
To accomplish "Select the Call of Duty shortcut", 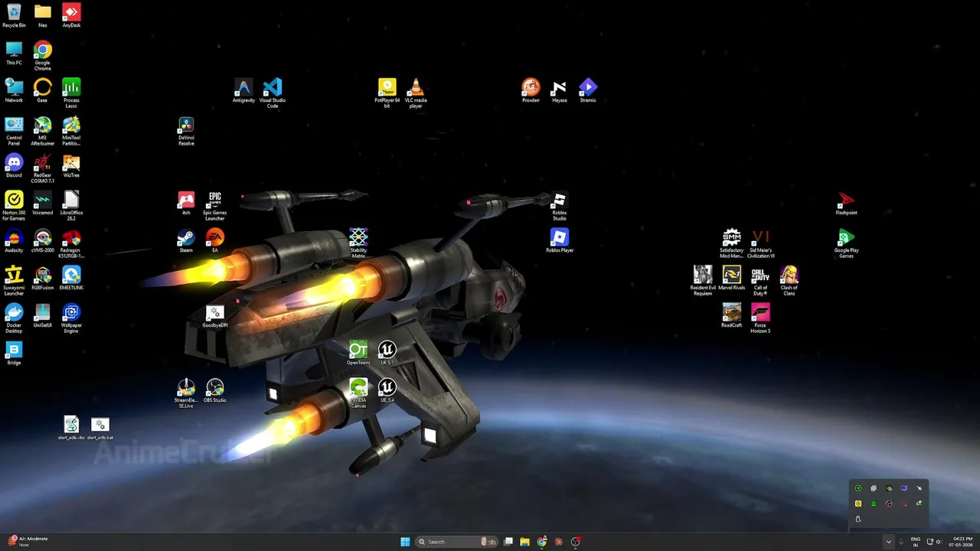I will click(x=760, y=281).
